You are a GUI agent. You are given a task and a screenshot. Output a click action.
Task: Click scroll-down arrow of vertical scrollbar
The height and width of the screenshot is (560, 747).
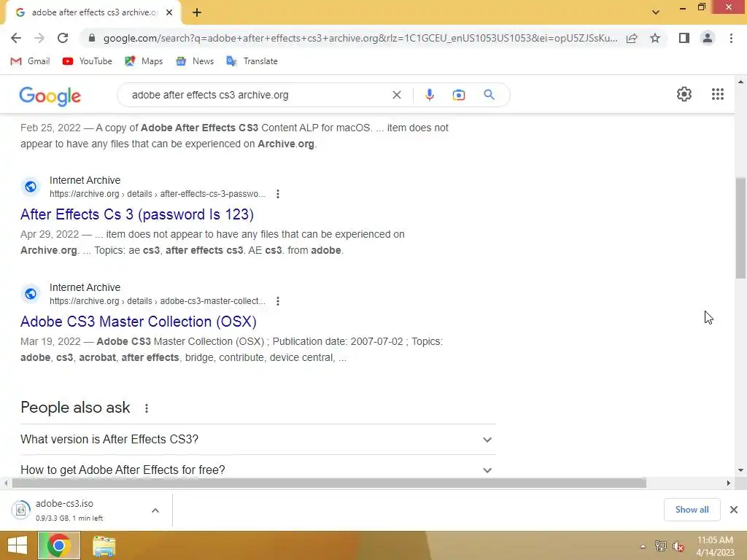(x=740, y=470)
